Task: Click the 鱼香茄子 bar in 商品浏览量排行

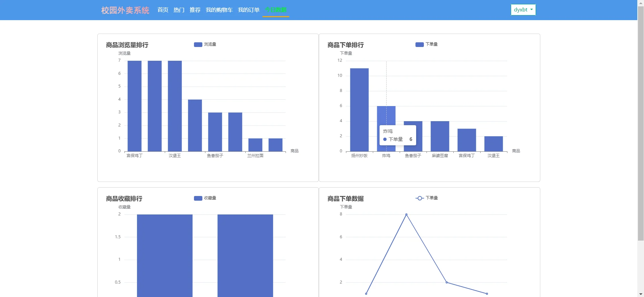Action: (215, 132)
